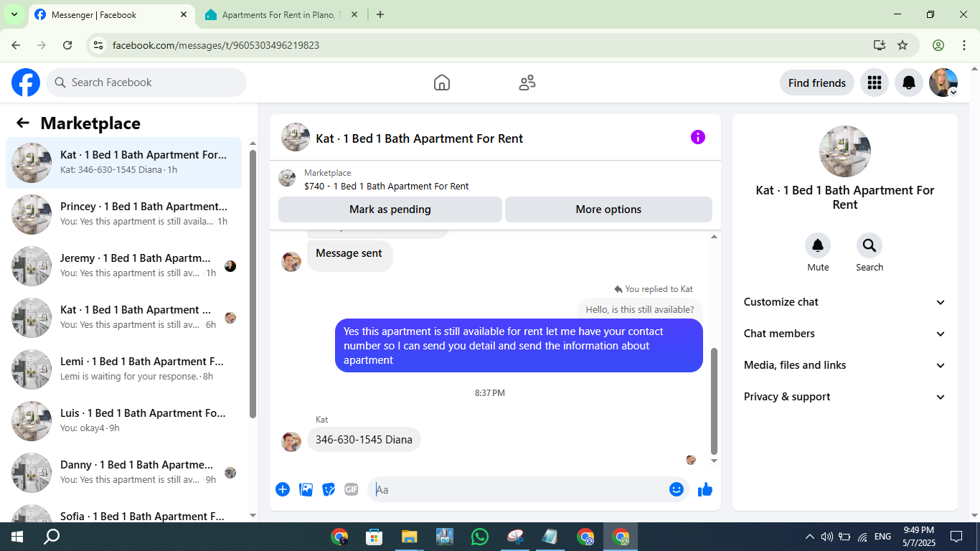The height and width of the screenshot is (551, 980).
Task: Click the conversation list scrollbar
Action: [253, 283]
